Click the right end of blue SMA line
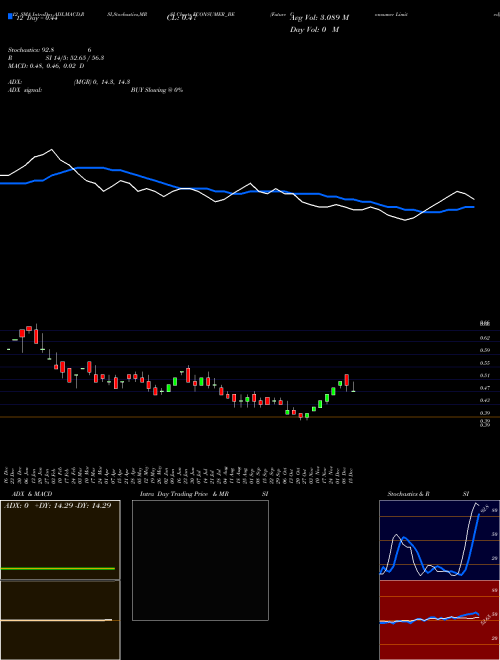 pyautogui.click(x=472, y=207)
